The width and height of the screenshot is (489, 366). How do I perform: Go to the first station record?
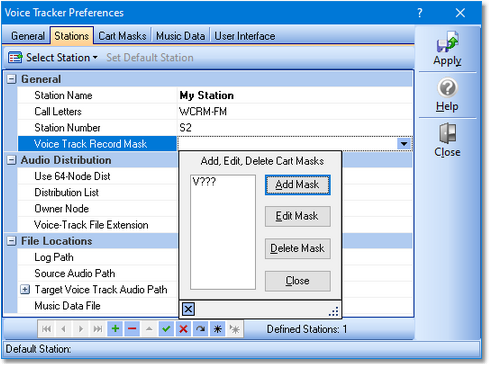[46, 329]
